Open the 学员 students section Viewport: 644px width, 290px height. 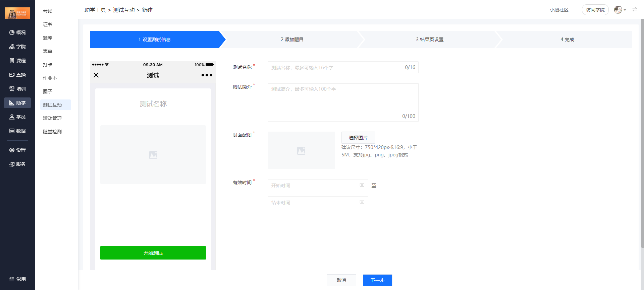pyautogui.click(x=17, y=117)
